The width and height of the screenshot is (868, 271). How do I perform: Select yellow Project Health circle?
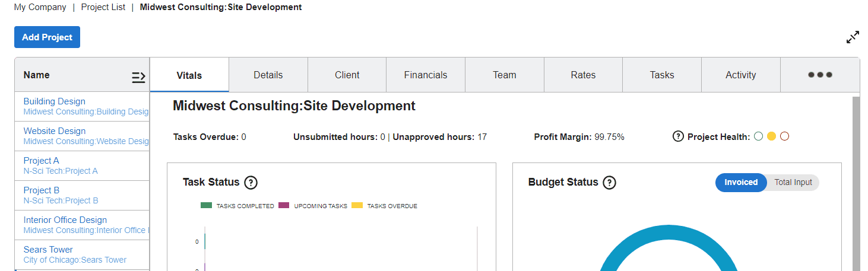(771, 136)
